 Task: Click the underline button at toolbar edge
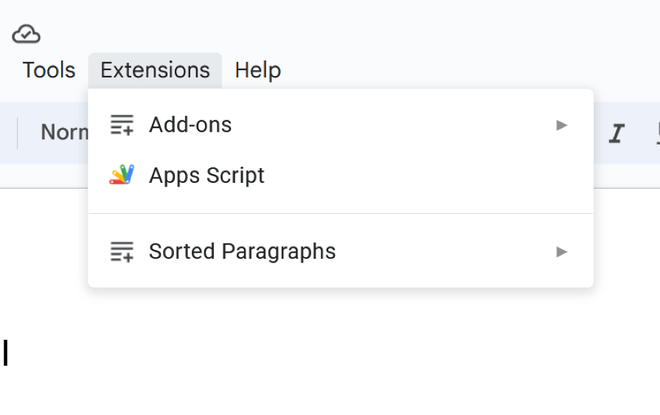(x=655, y=133)
